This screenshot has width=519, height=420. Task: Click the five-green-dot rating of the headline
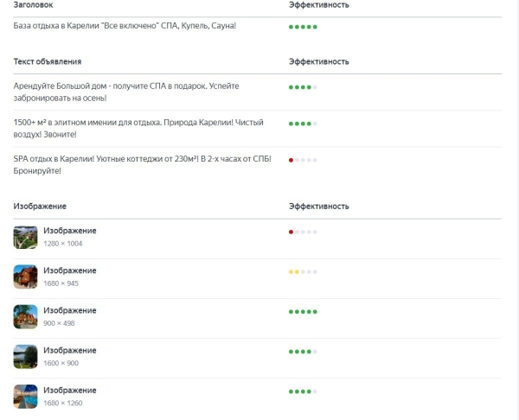(x=303, y=27)
